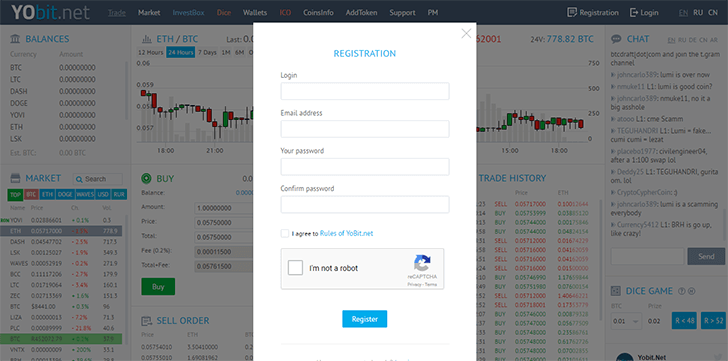Click the Login icon in header
This screenshot has height=361, width=728.
[x=634, y=13]
